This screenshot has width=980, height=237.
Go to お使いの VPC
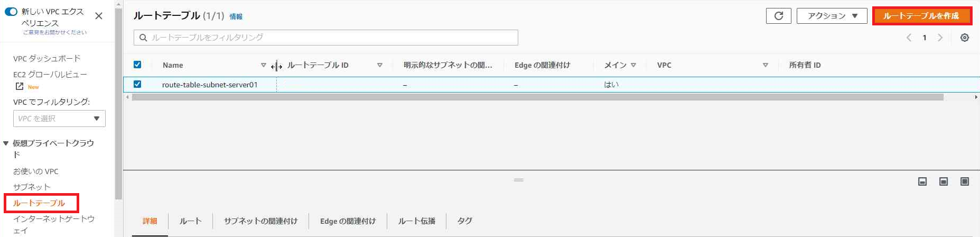pyautogui.click(x=36, y=171)
